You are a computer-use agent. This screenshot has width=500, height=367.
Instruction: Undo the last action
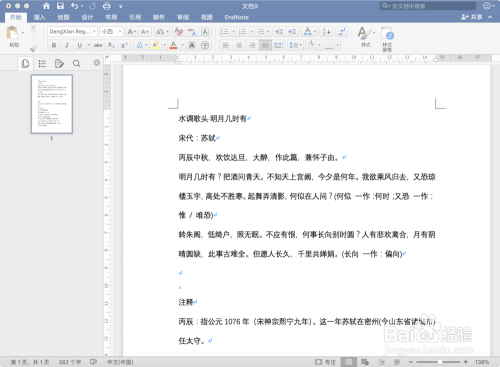[x=75, y=6]
